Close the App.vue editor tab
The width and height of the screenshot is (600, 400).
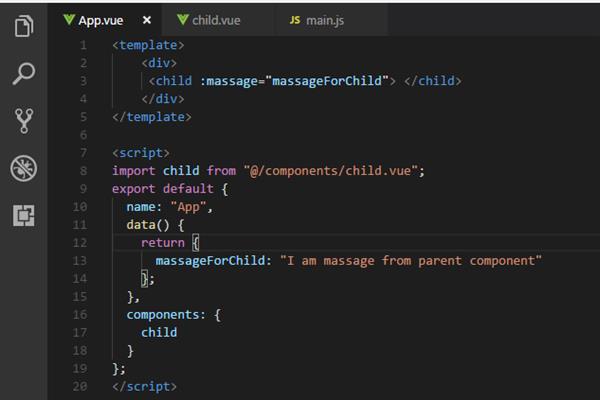click(147, 20)
